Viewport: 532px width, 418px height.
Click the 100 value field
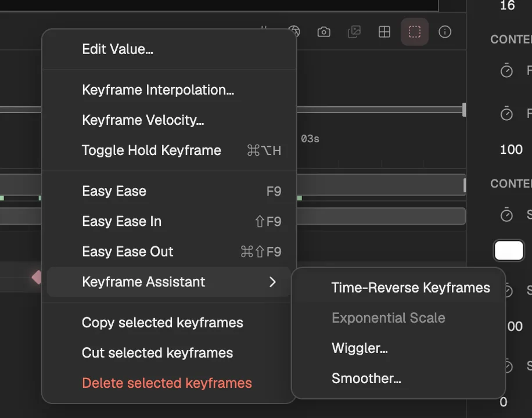511,149
